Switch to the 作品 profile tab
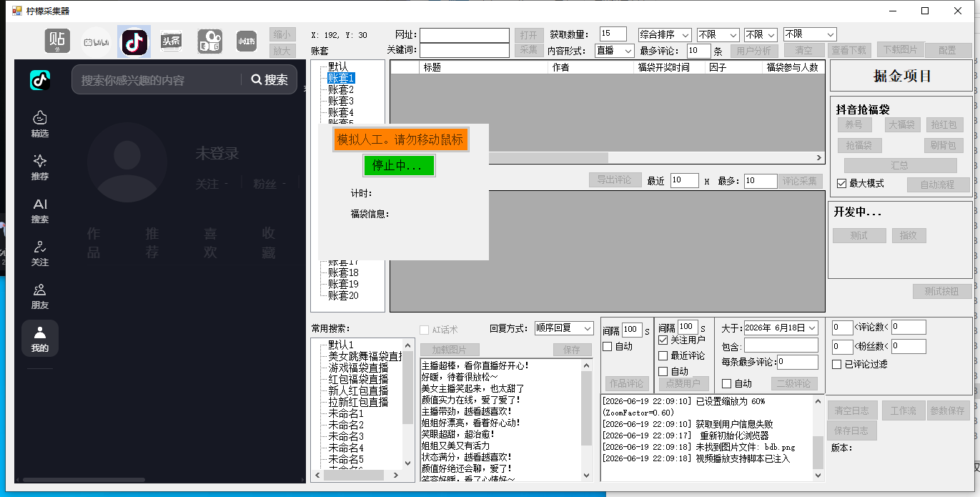The image size is (980, 497). tap(94, 243)
